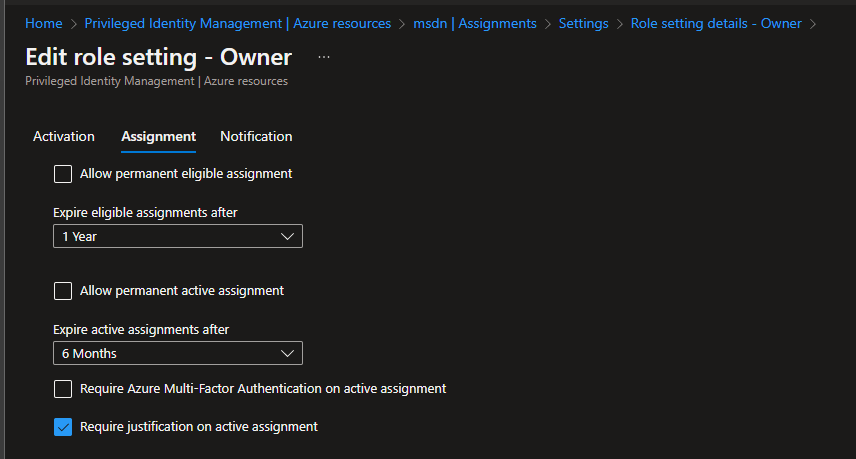Navigate to Home breadcrumb link
This screenshot has width=856, height=459.
click(44, 23)
